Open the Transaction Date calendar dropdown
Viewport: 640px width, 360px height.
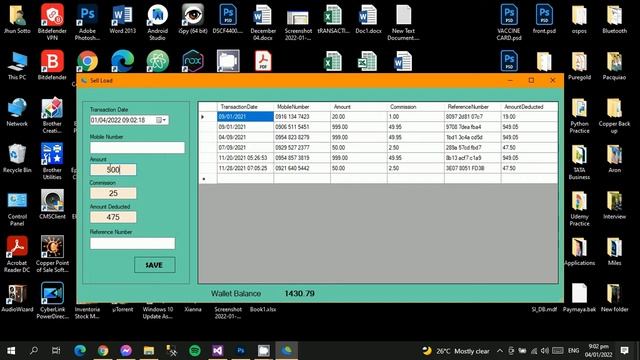(161, 120)
